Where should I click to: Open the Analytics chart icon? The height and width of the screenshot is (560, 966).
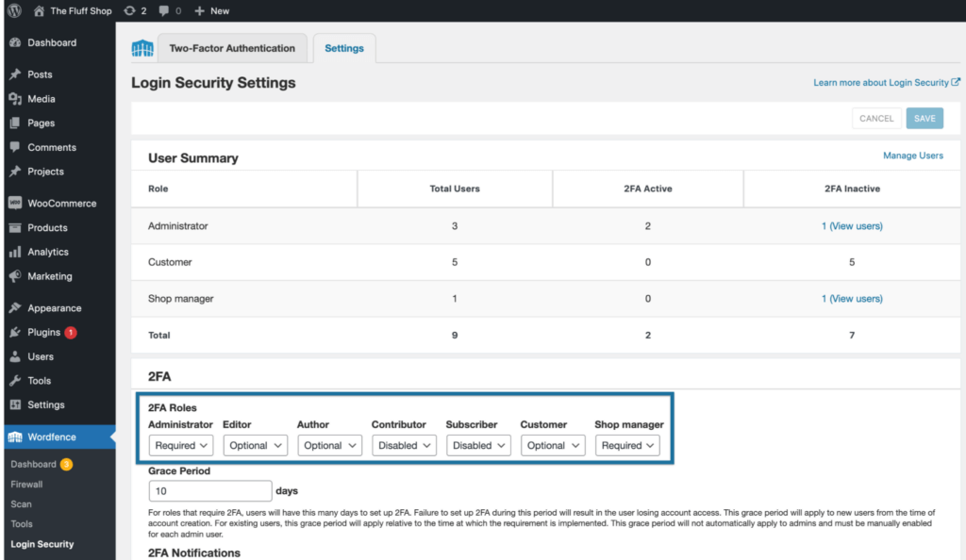pos(13,252)
